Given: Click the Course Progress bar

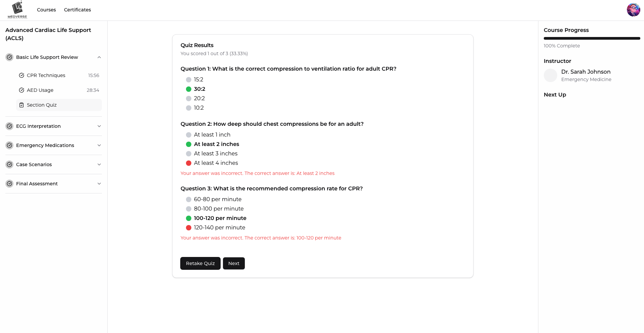Looking at the screenshot, I should [x=592, y=38].
